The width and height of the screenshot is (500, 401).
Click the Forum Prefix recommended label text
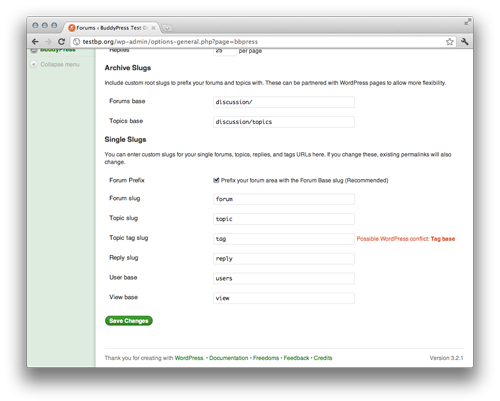pyautogui.click(x=305, y=180)
